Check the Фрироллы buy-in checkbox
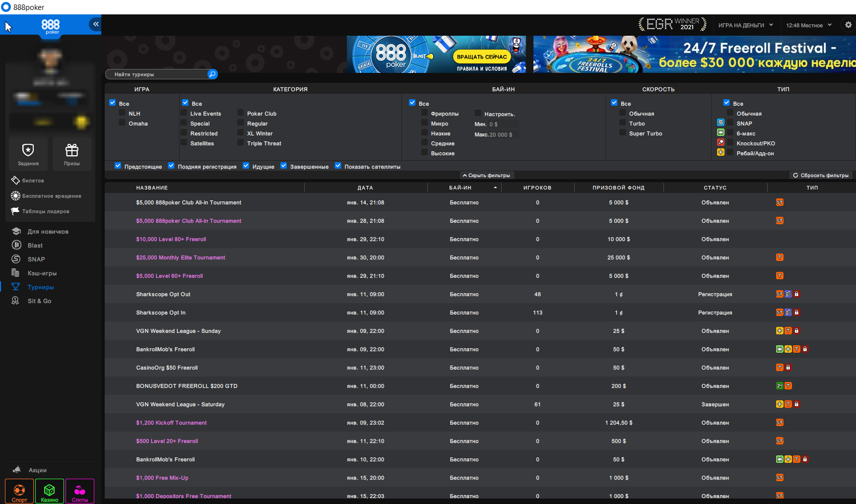Image resolution: width=856 pixels, height=504 pixels. 425,113
